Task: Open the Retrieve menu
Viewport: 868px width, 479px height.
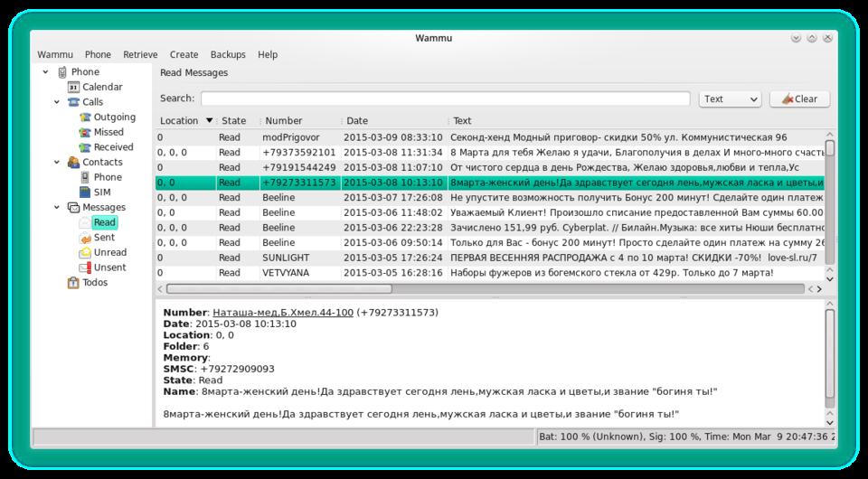Action: coord(140,54)
